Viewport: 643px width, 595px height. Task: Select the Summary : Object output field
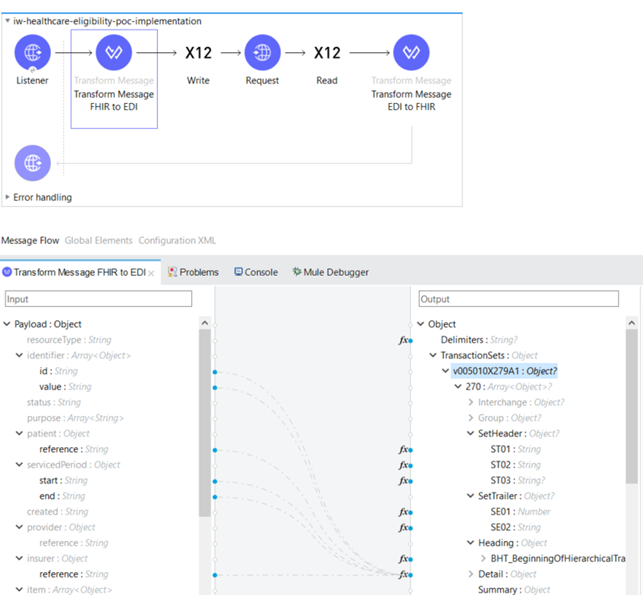pyautogui.click(x=514, y=589)
